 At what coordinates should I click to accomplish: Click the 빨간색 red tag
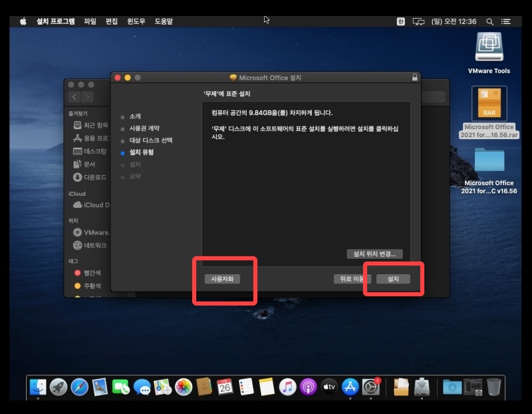coord(88,273)
